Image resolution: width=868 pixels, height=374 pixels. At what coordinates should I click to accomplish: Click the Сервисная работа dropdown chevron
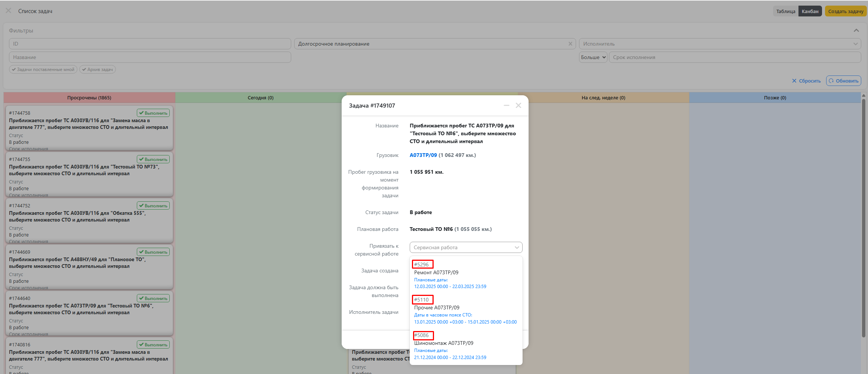517,247
